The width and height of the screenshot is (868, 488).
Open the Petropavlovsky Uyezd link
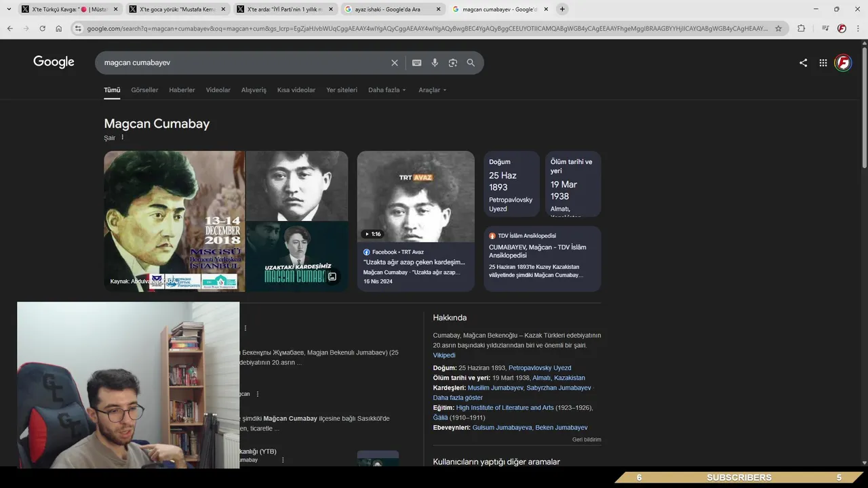[540, 368]
